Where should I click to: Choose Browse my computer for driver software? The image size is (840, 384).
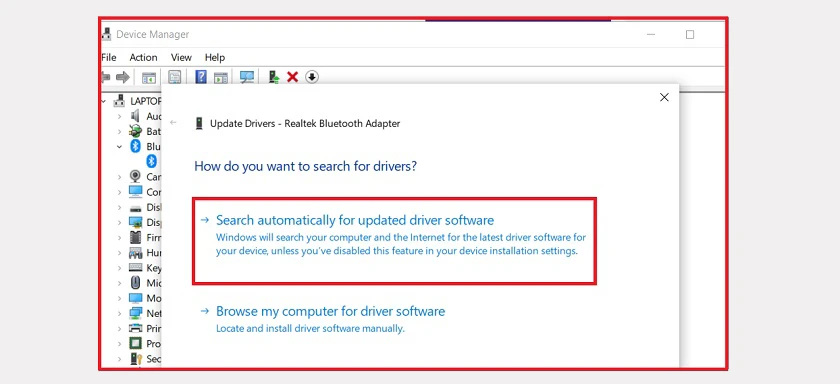[323, 319]
